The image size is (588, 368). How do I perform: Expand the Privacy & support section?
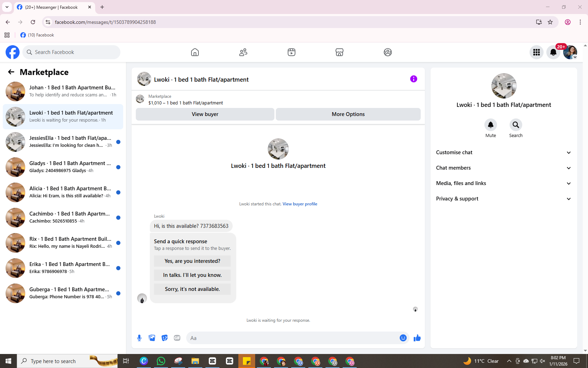click(504, 199)
